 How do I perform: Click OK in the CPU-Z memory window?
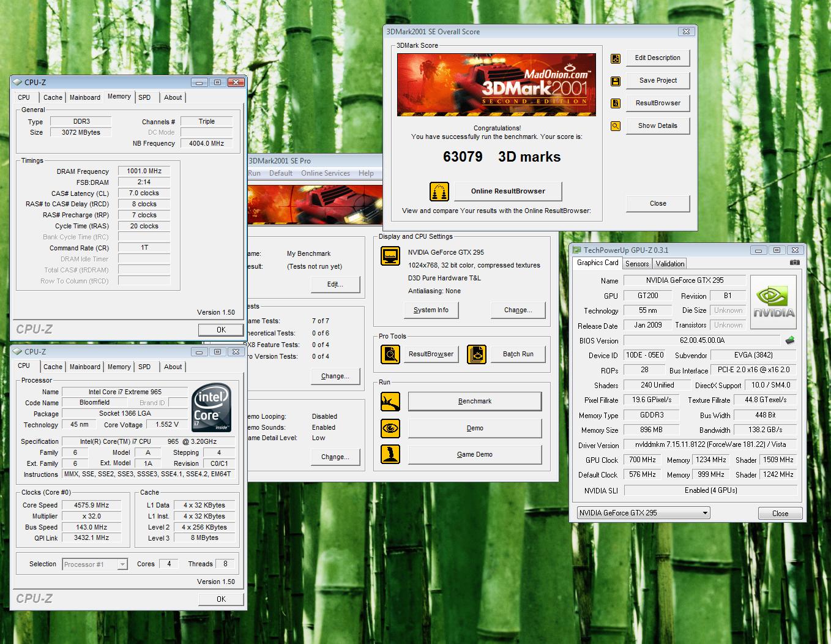(221, 330)
